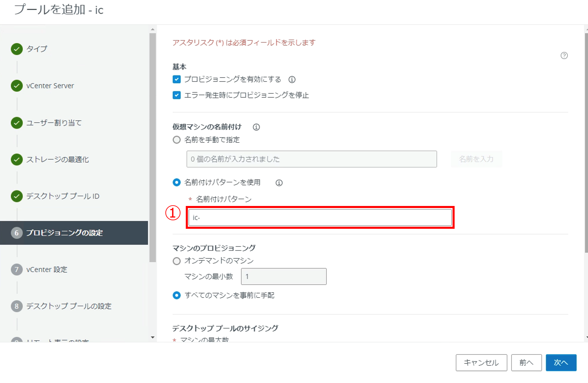Toggle エラー発生時にプロビジョニングを停止 checkbox
This screenshot has height=383, width=588.
click(177, 95)
